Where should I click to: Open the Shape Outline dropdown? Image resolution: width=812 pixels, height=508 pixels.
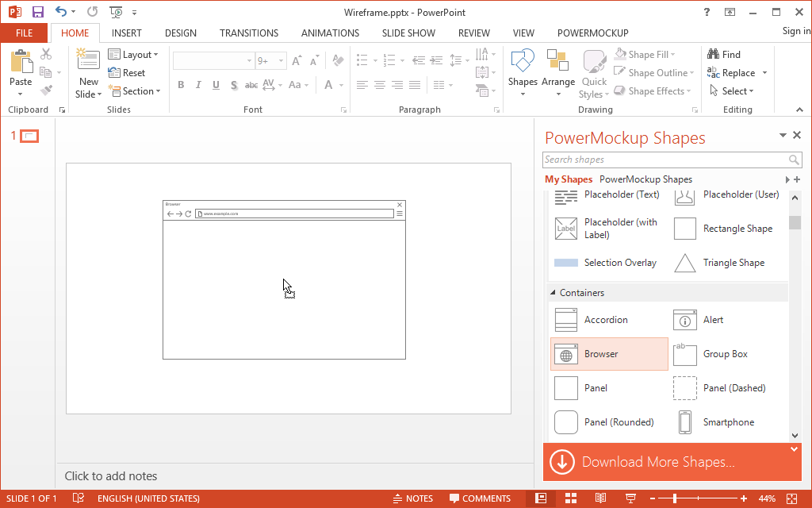click(x=653, y=73)
